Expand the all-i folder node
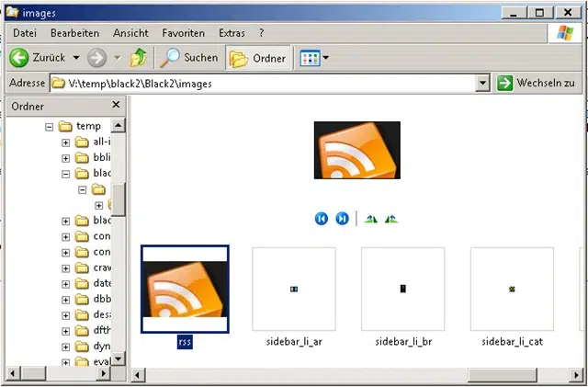Image resolution: width=588 pixels, height=387 pixels. (65, 142)
